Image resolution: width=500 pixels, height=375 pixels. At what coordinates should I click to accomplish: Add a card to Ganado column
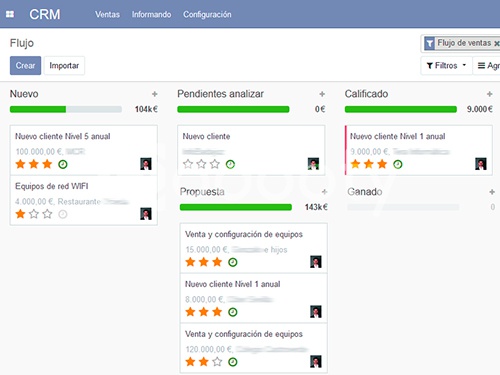492,192
